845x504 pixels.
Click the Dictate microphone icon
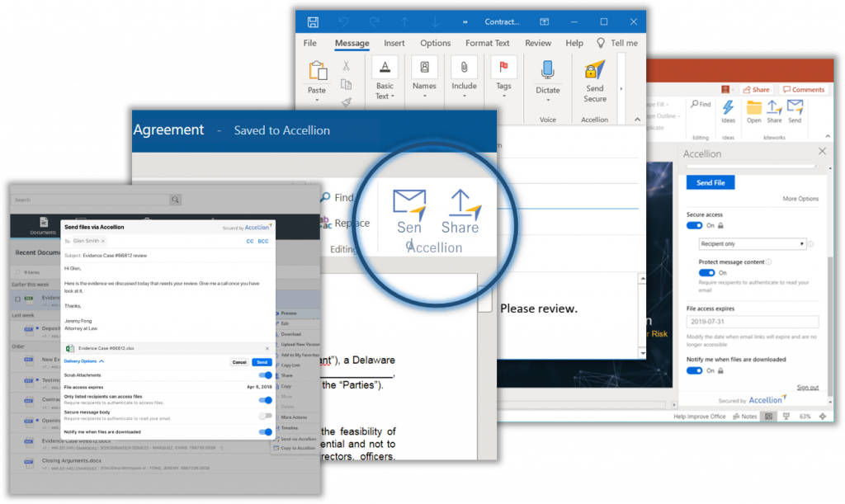click(547, 72)
